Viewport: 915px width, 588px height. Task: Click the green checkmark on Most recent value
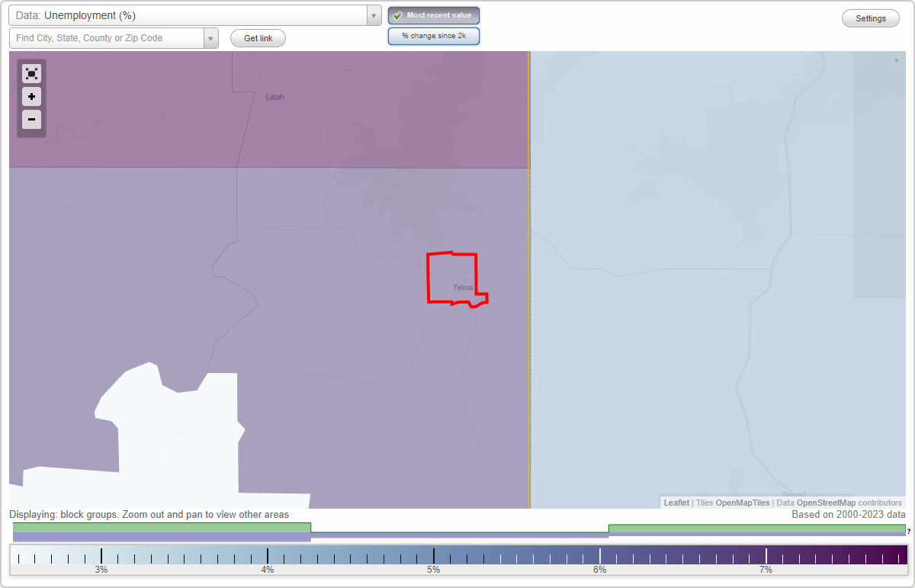pos(397,14)
